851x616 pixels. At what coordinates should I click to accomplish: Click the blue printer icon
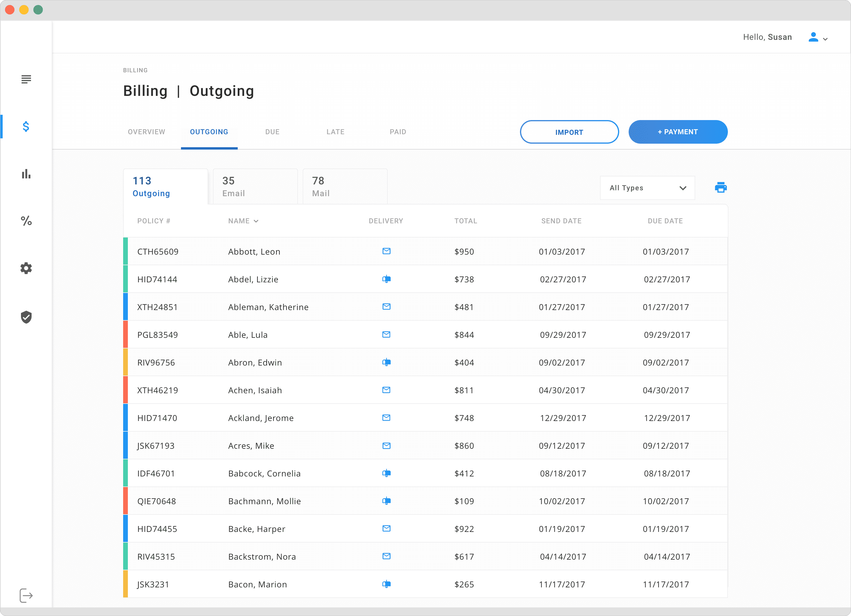(720, 187)
